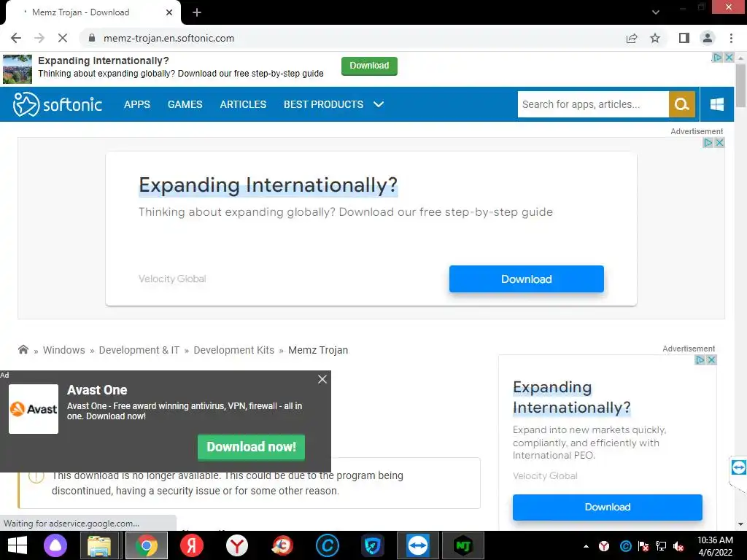Close the top banner ad
Screen dimensions: 747x560
point(729,57)
